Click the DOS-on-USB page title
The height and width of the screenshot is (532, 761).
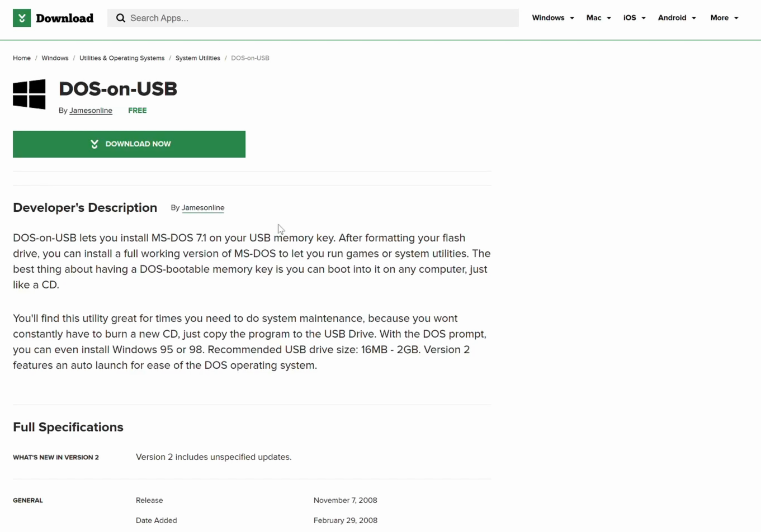(x=118, y=89)
